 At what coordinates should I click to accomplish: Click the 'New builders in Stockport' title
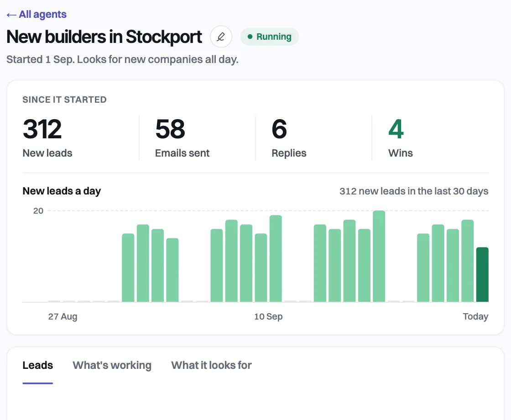(104, 37)
